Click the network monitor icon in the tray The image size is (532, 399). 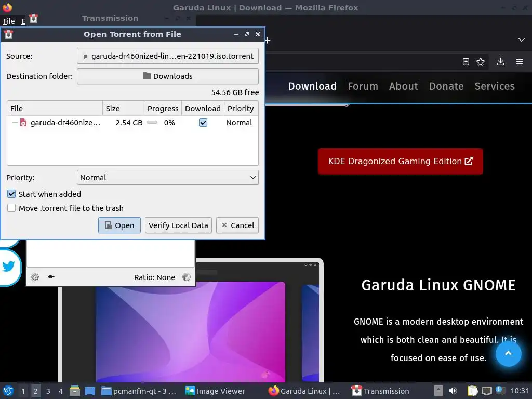(486, 391)
